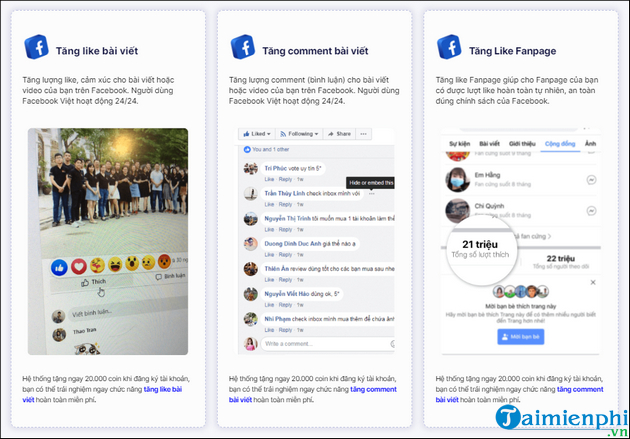Open the Liked dropdown button

257,134
